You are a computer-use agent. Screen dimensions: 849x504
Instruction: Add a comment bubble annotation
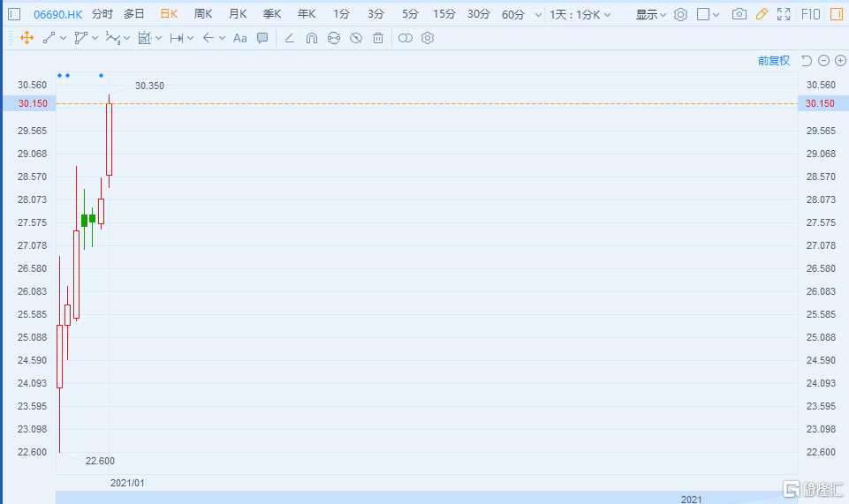262,38
